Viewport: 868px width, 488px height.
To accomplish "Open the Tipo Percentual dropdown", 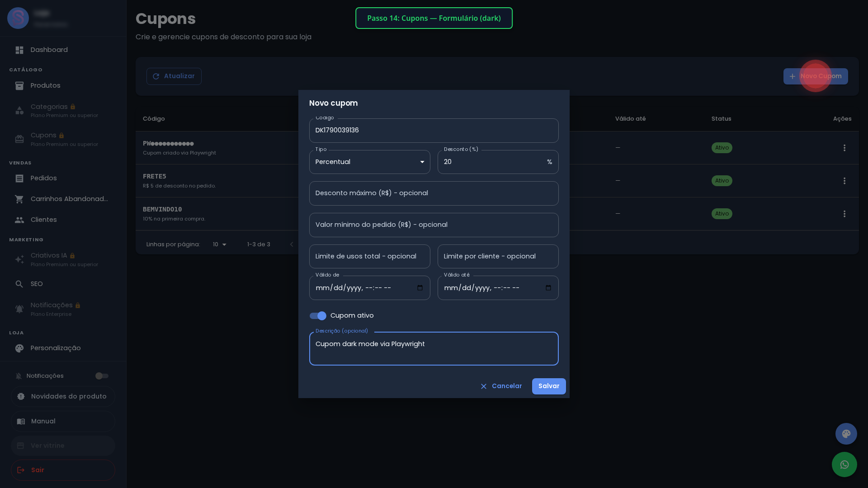I will [370, 162].
